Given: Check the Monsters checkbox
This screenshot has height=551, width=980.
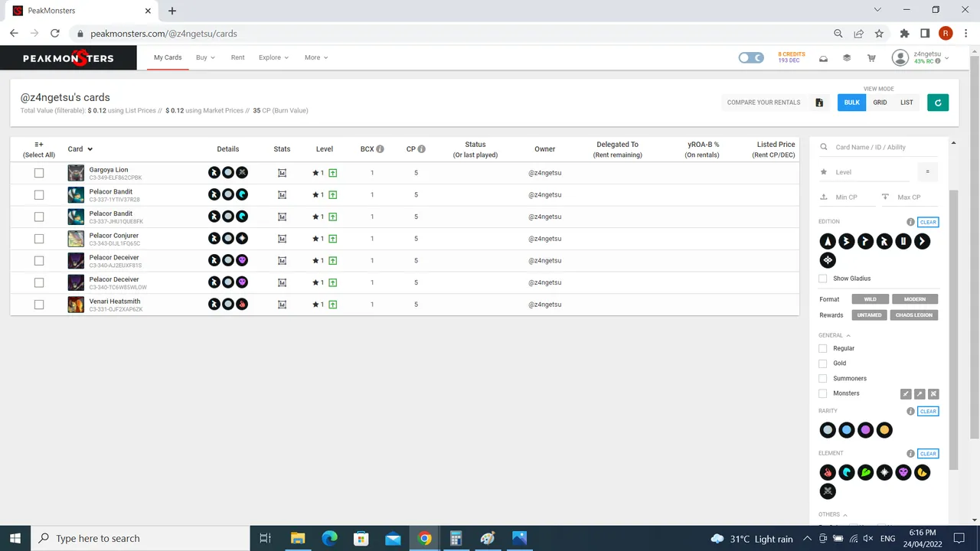Looking at the screenshot, I should click(823, 393).
